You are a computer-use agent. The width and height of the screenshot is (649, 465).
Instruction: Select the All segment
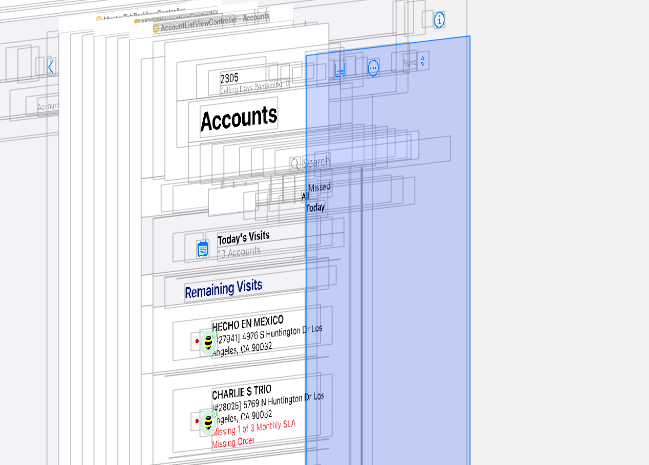tap(305, 196)
